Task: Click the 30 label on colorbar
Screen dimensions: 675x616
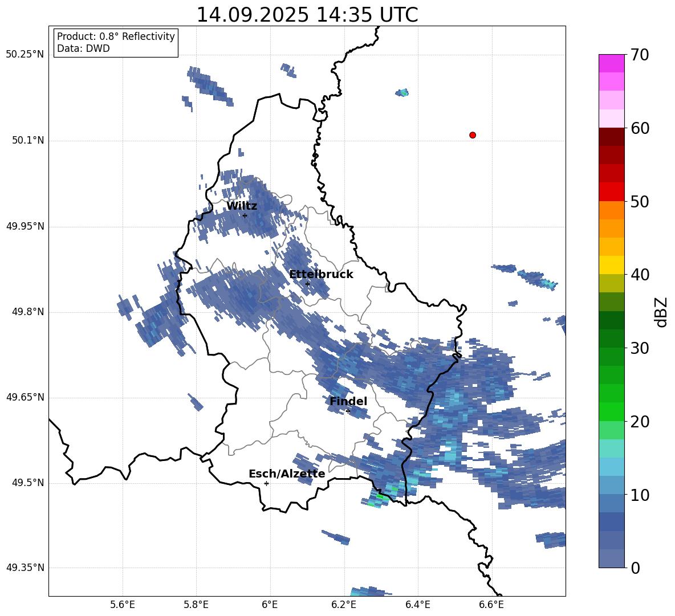Action: (640, 348)
